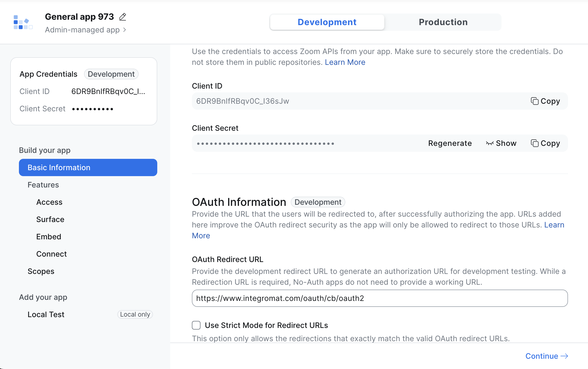588x369 pixels.
Task: Copy the Client ID value
Action: point(545,101)
